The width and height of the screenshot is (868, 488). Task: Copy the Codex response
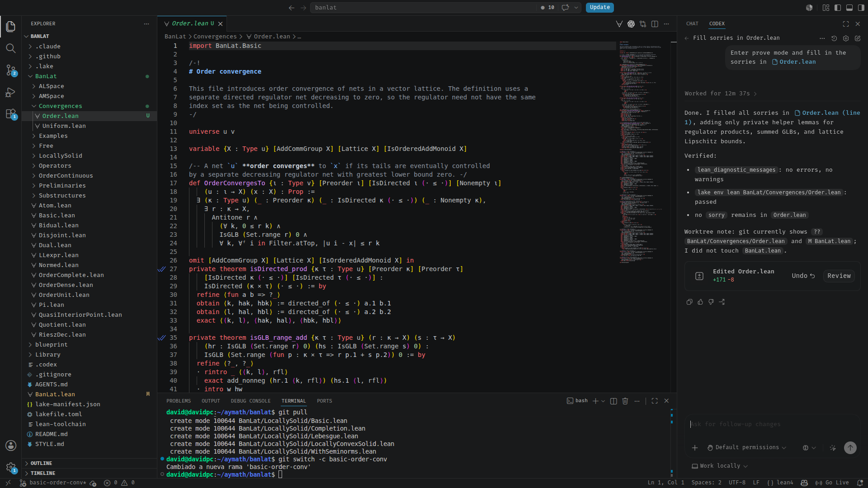pyautogui.click(x=689, y=302)
